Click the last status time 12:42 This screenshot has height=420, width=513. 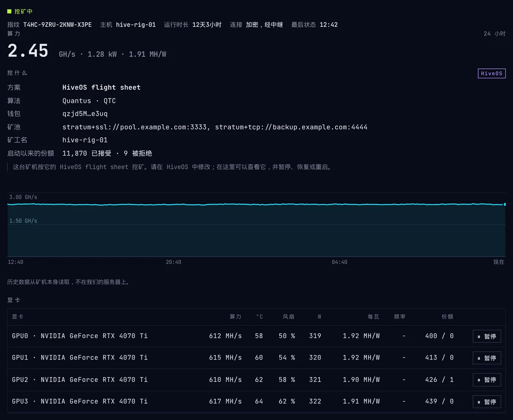pyautogui.click(x=329, y=25)
